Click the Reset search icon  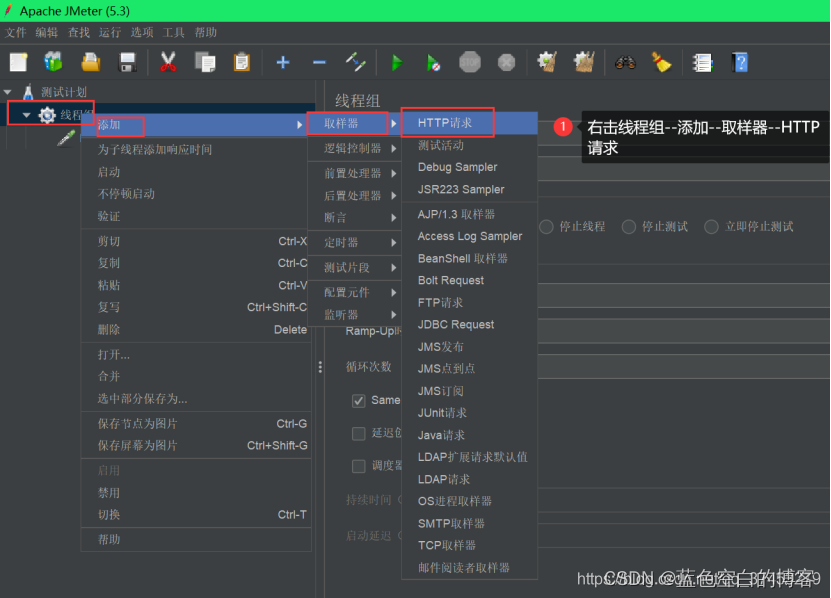pos(661,63)
